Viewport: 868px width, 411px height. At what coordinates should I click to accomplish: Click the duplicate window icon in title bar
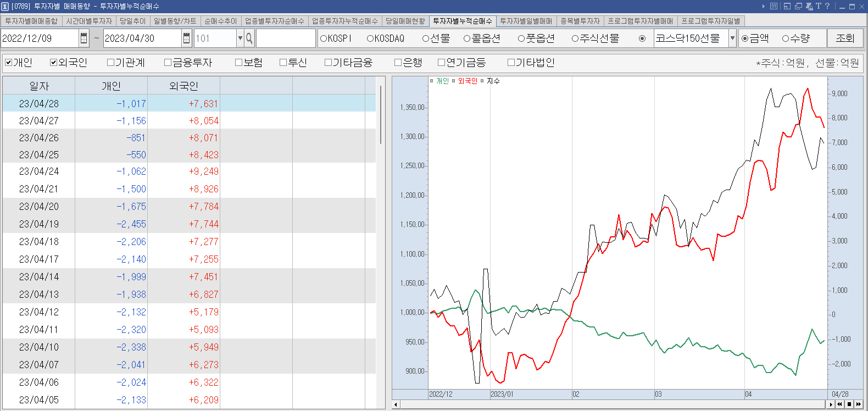[x=798, y=6]
